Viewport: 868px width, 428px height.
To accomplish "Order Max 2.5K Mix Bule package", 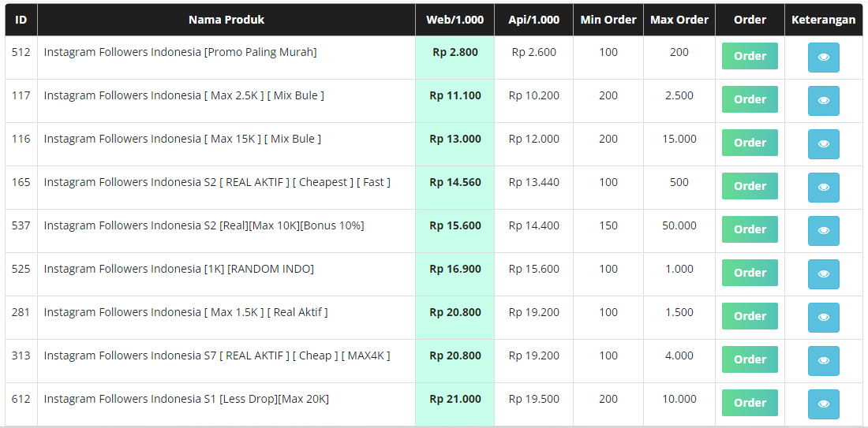I will coord(750,99).
